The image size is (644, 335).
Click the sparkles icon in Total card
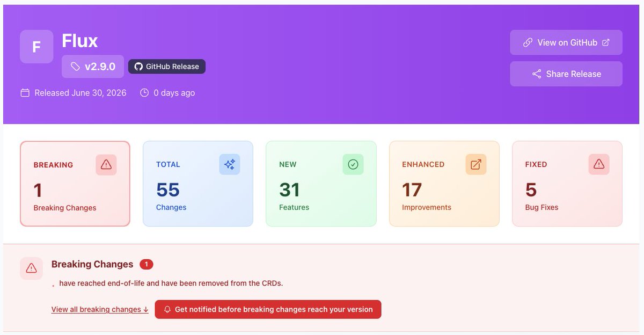tap(230, 164)
